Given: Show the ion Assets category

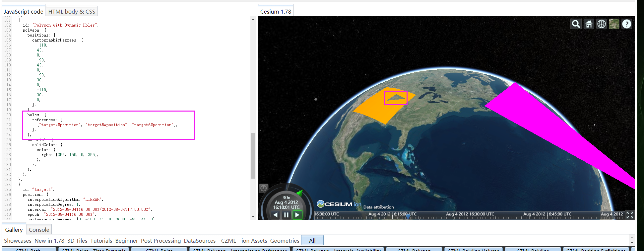Looking at the screenshot, I should 254,241.
